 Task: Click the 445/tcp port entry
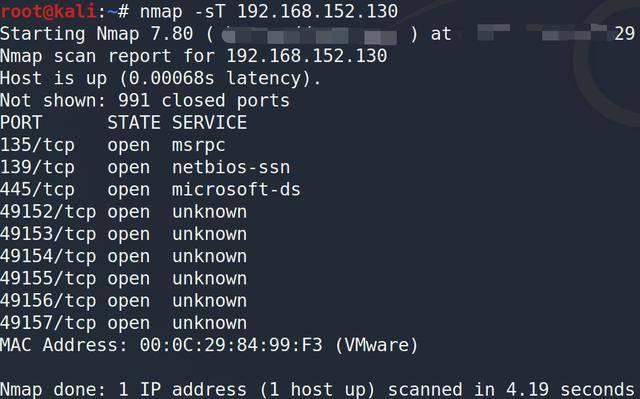point(38,190)
